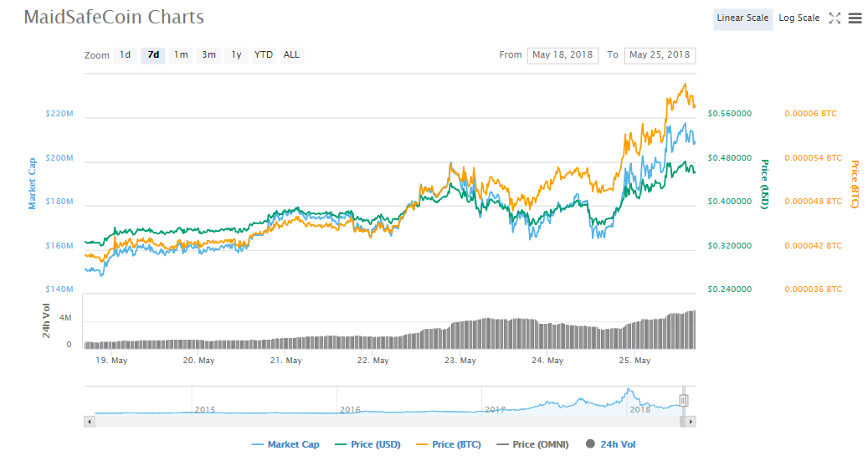Hide the Price (USD) series
Screen dimensions: 868x456
[368, 444]
